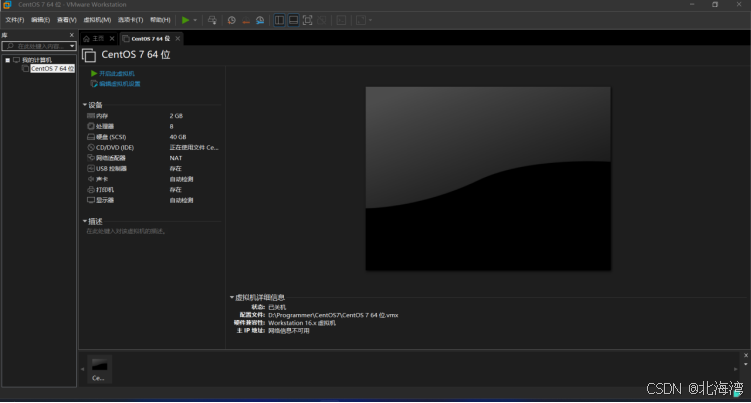The image size is (751, 403).
Task: Click the Send Ctrl+Alt+Del toolbar icon
Action: 212,20
